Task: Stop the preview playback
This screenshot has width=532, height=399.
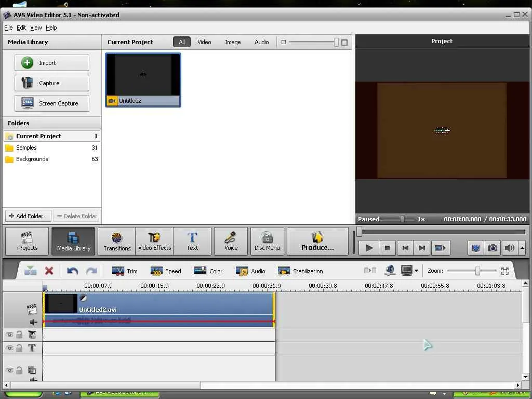Action: (x=387, y=248)
